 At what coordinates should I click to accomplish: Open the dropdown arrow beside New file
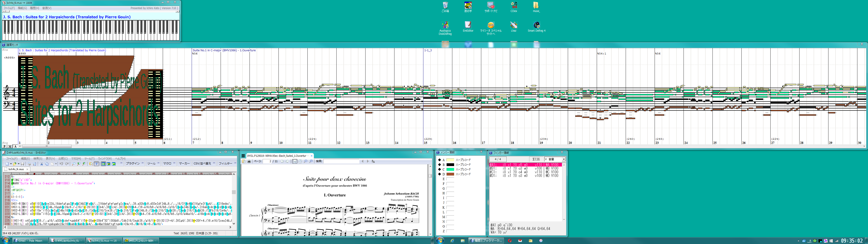click(11, 164)
